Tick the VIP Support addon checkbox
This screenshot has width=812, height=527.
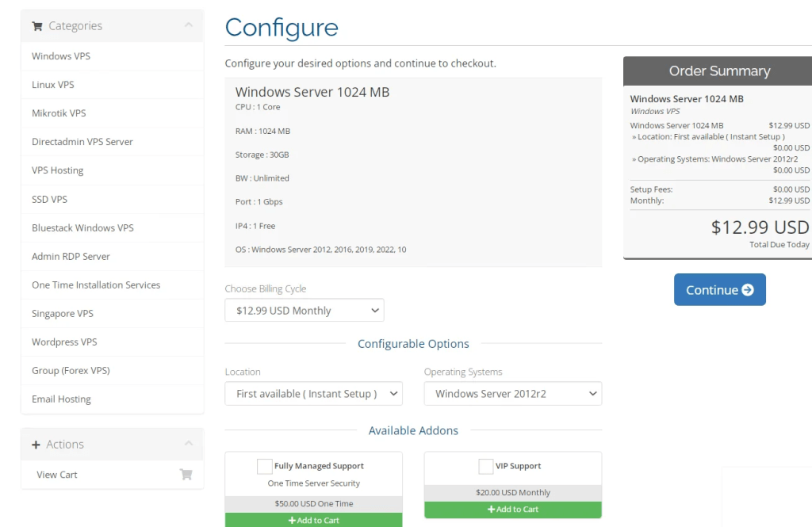pos(485,466)
